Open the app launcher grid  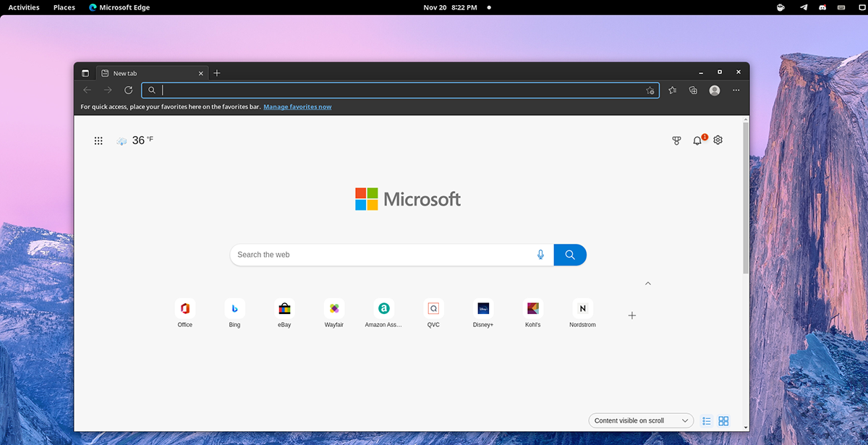(x=98, y=140)
